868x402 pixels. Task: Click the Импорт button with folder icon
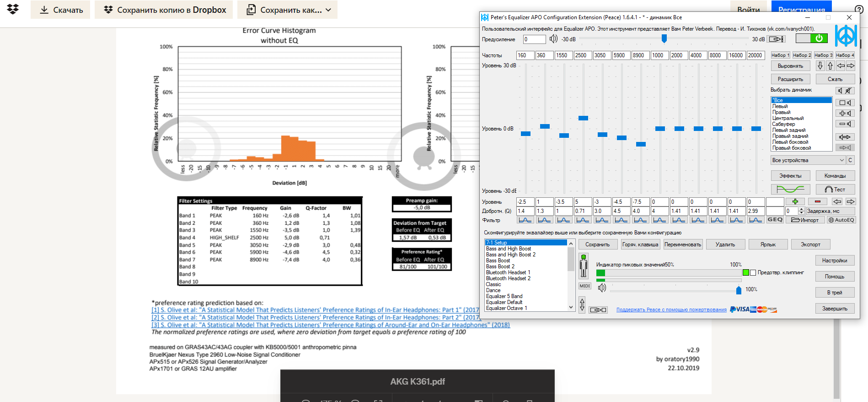[x=805, y=220]
